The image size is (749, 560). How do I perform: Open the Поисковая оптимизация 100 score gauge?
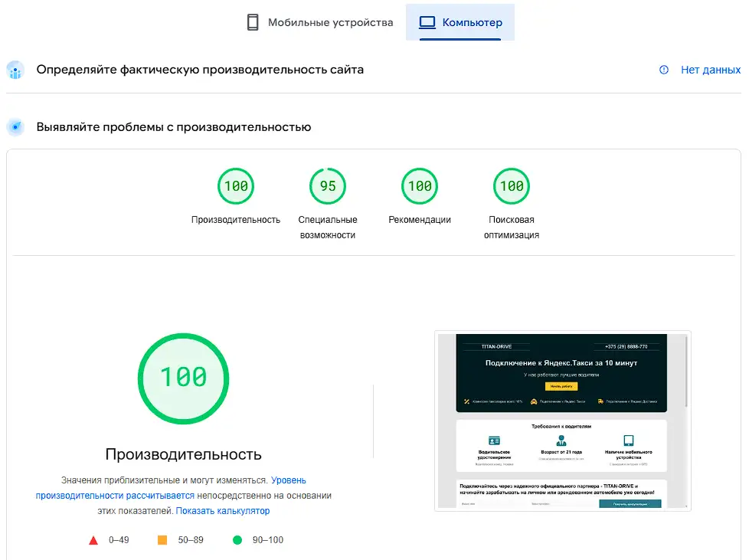point(512,186)
